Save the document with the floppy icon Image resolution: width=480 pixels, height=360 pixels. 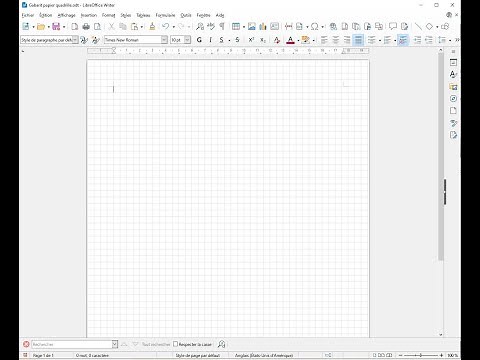point(56,26)
